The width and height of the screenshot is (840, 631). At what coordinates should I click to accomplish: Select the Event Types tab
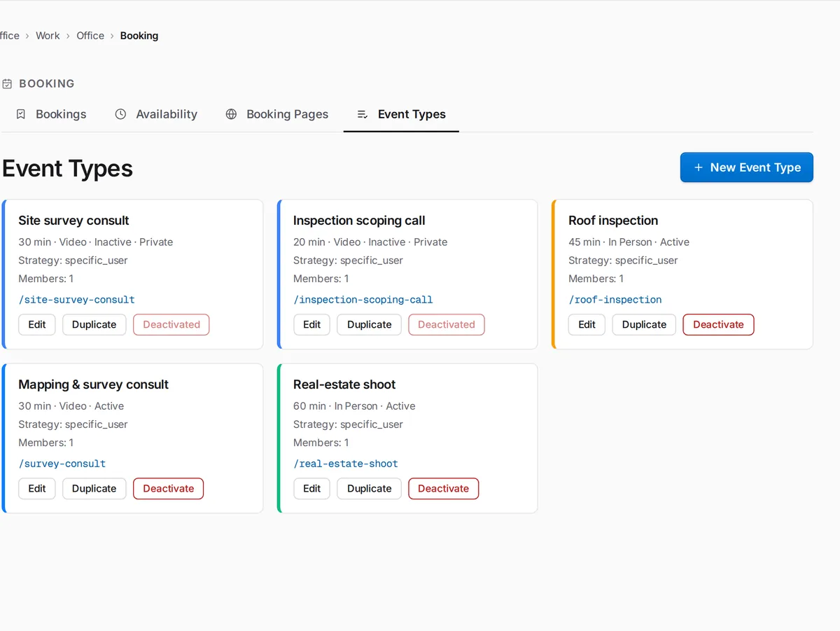tap(401, 114)
